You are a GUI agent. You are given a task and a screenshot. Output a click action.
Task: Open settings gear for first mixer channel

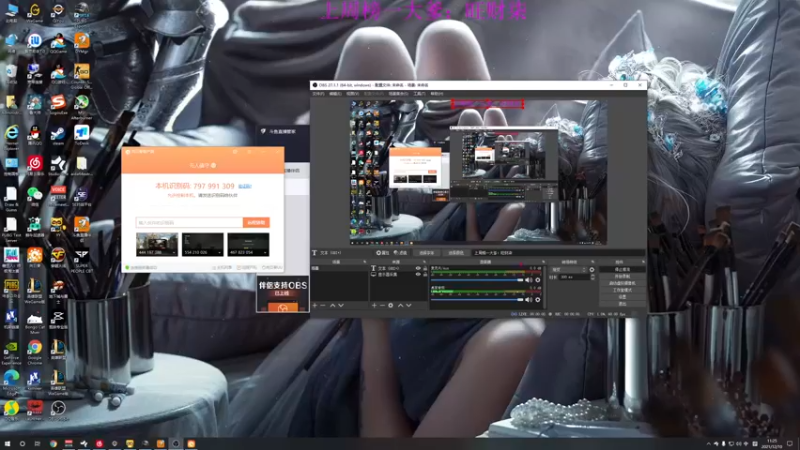click(x=538, y=280)
